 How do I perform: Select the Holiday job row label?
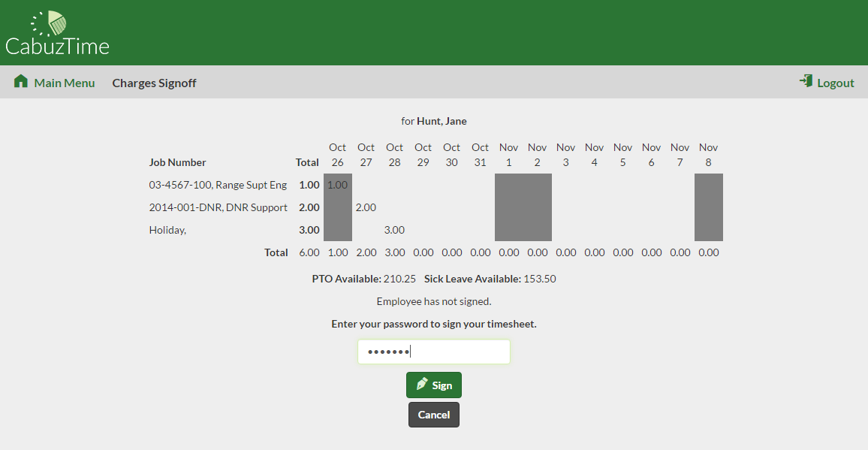(x=167, y=230)
